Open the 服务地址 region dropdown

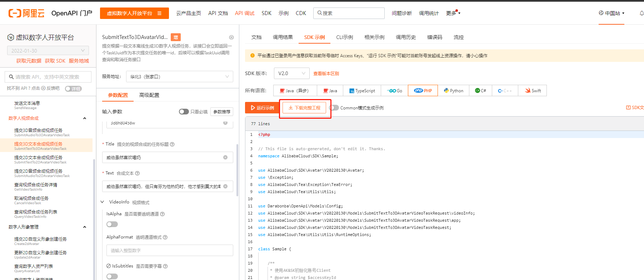click(x=179, y=77)
